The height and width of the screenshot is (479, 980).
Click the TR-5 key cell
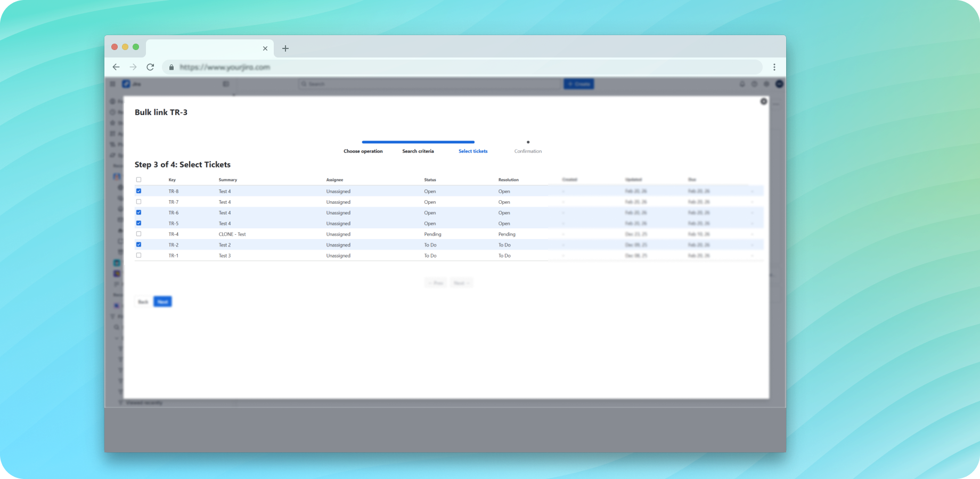174,224
